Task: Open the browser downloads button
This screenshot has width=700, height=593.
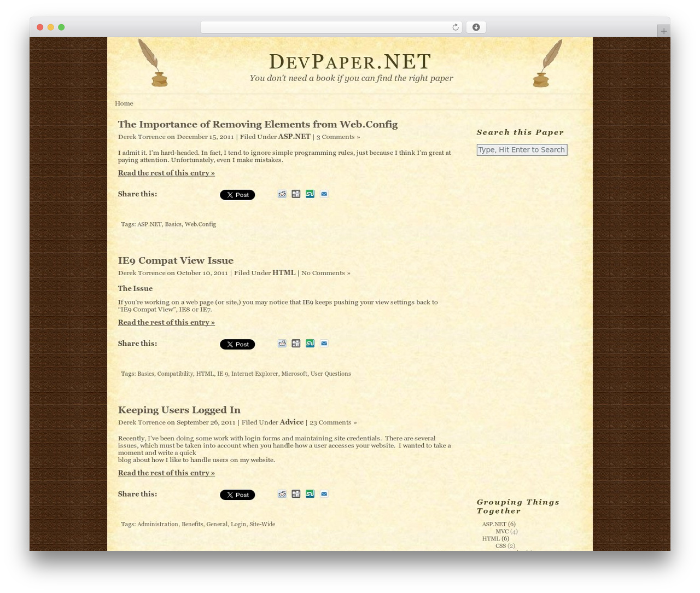Action: (x=476, y=27)
